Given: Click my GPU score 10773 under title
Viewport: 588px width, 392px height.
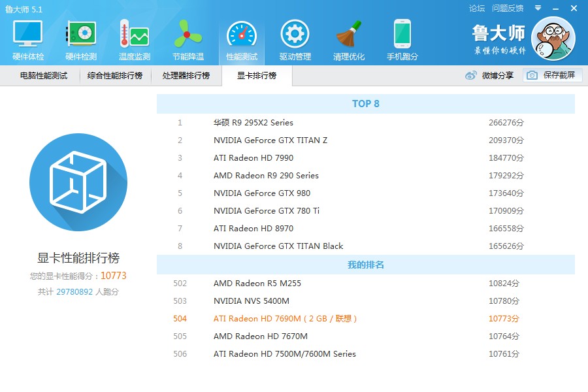Looking at the screenshot, I should 114,276.
